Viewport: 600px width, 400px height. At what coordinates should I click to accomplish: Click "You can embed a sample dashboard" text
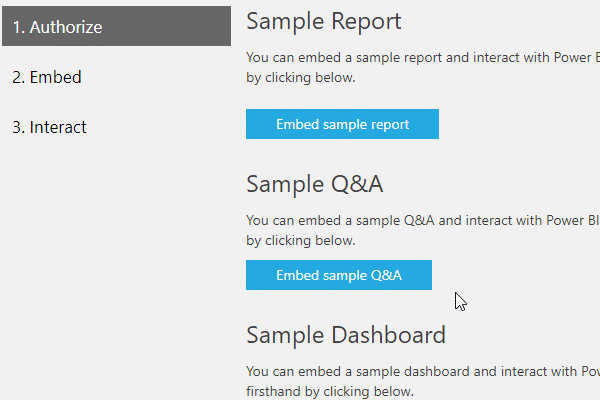[338, 370]
